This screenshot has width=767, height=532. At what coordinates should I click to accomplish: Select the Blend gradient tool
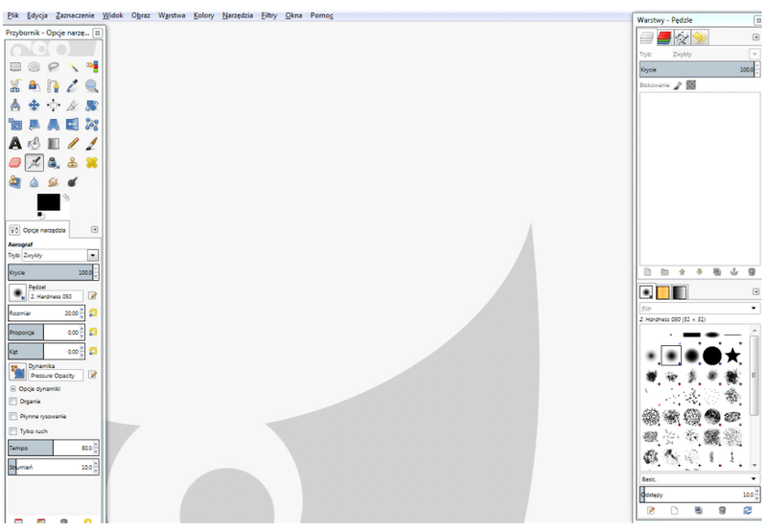click(x=54, y=143)
